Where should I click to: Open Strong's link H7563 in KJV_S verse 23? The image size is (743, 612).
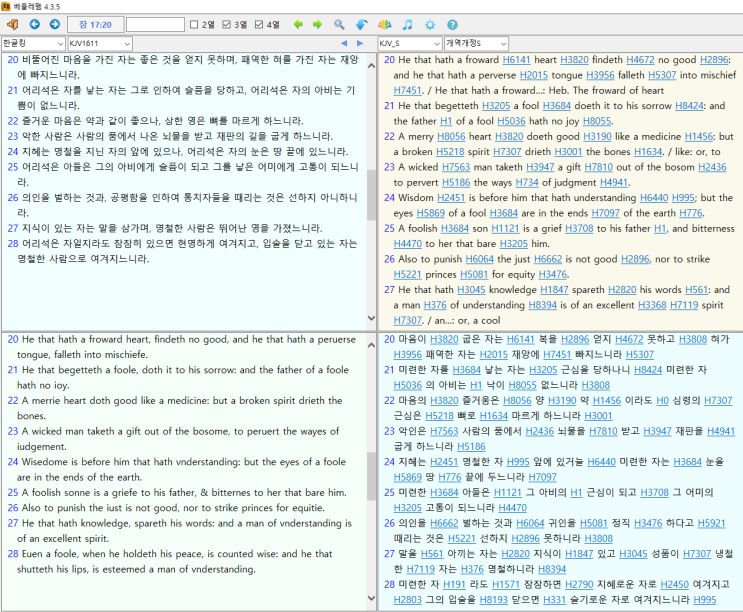coord(456,167)
